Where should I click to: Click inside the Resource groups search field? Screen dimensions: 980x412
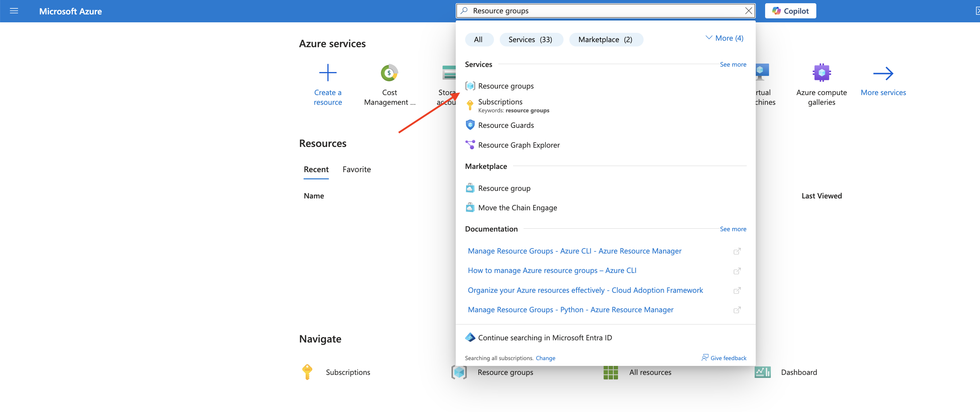(605, 11)
